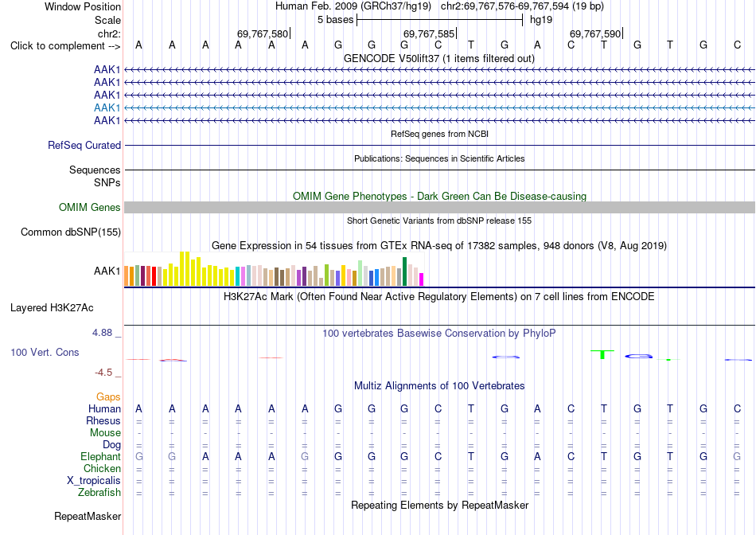Screen dimensions: 756x535
Task: Click the cyan bar in GTEx expression chart
Action: pyautogui.click(x=238, y=276)
